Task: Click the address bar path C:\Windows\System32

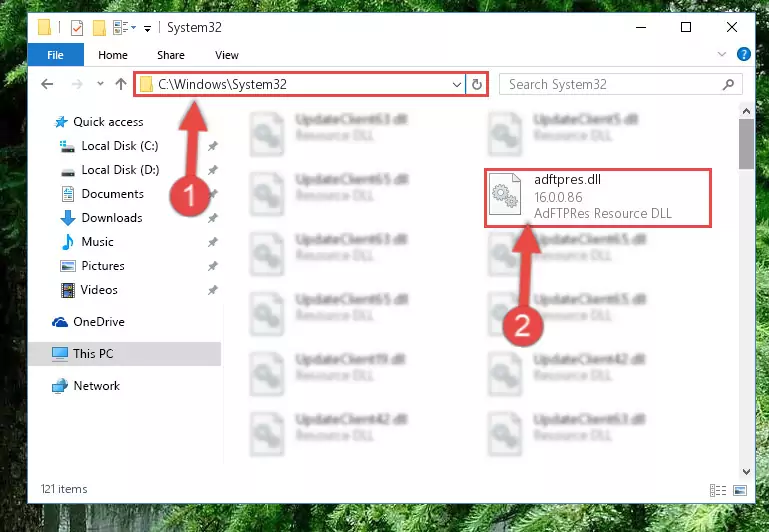Action: [222, 84]
